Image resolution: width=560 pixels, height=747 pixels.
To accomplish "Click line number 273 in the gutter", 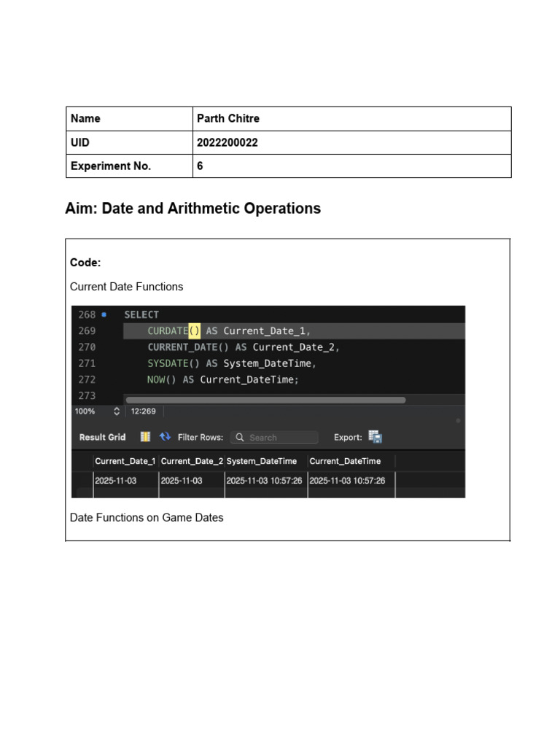I will click(87, 395).
